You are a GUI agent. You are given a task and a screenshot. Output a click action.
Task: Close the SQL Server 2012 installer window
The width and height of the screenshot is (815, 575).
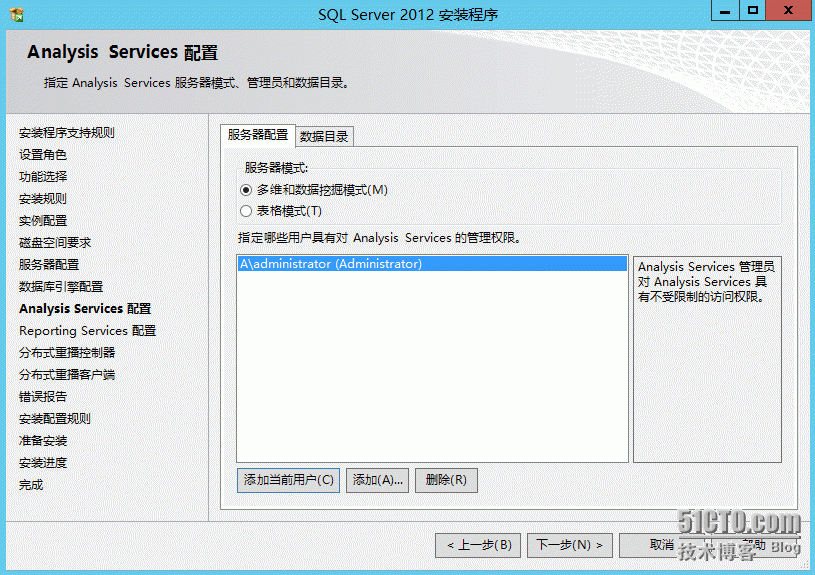(788, 10)
